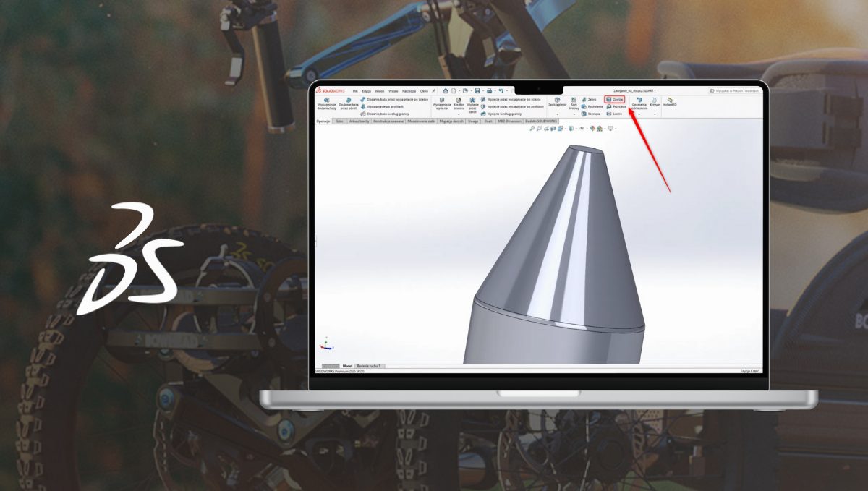Screen dimensions: 868x491
Task: Open the Widok menu
Action: click(x=380, y=91)
